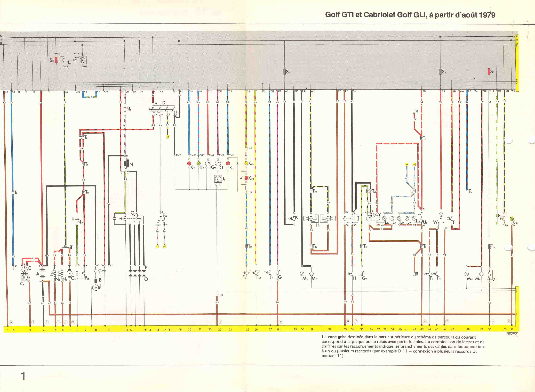Click the diagram reference '97-705'
535x392 pixels.
tap(512, 334)
